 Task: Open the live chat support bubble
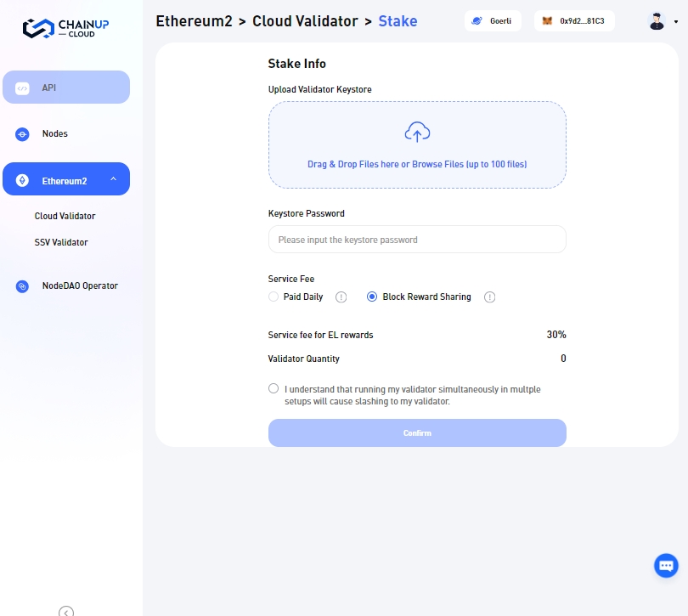point(666,566)
